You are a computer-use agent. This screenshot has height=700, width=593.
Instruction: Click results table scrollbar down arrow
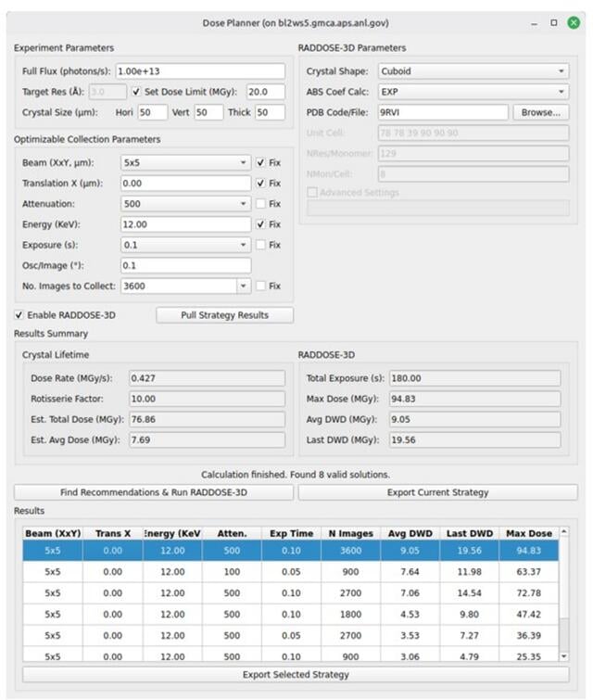click(x=564, y=656)
